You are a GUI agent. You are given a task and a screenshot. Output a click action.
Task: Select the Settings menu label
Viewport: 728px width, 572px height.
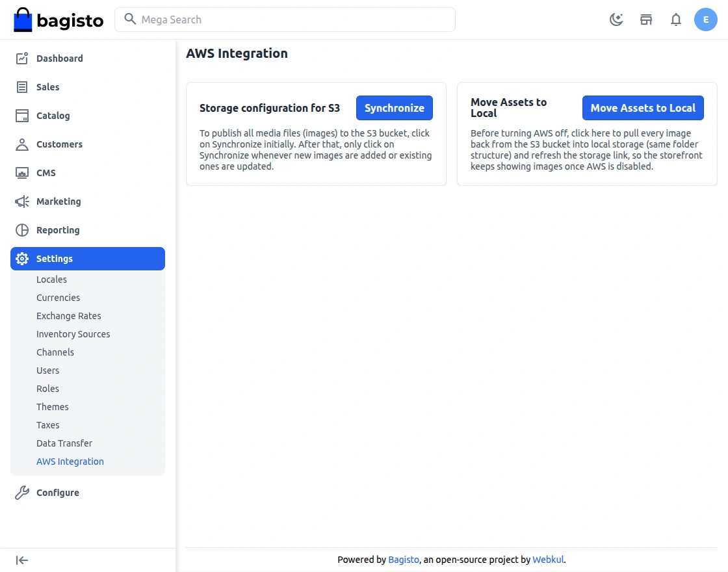[55, 259]
